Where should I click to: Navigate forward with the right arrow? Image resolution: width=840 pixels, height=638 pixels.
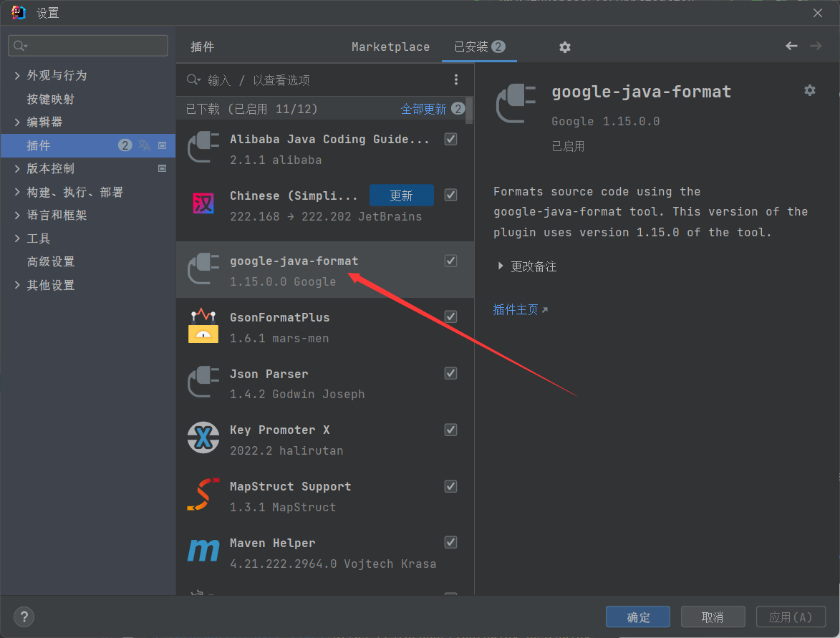tap(816, 46)
